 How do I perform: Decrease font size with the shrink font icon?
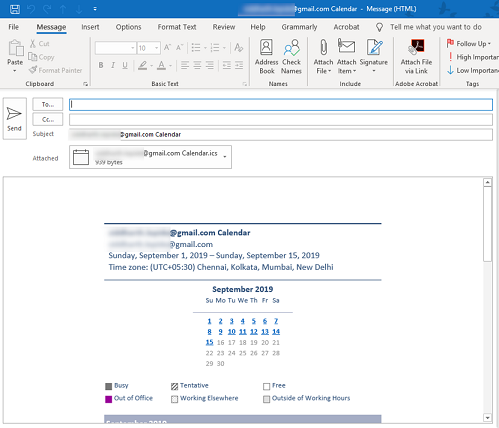coord(179,48)
